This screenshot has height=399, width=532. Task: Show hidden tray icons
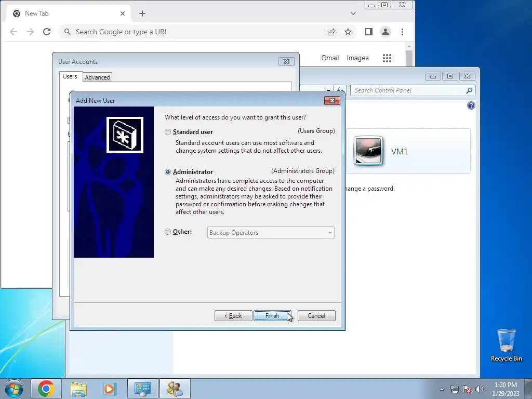[442, 389]
